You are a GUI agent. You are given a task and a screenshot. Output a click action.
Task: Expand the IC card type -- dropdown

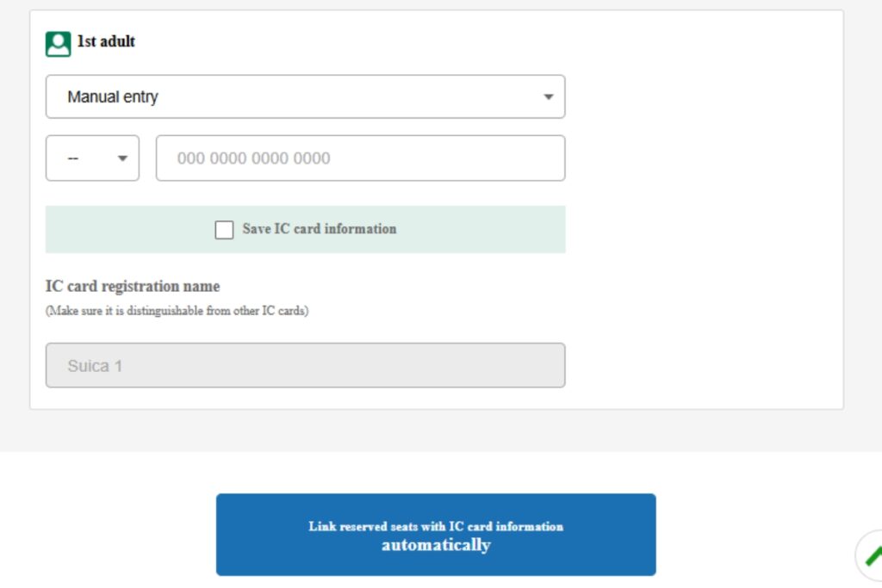[92, 158]
